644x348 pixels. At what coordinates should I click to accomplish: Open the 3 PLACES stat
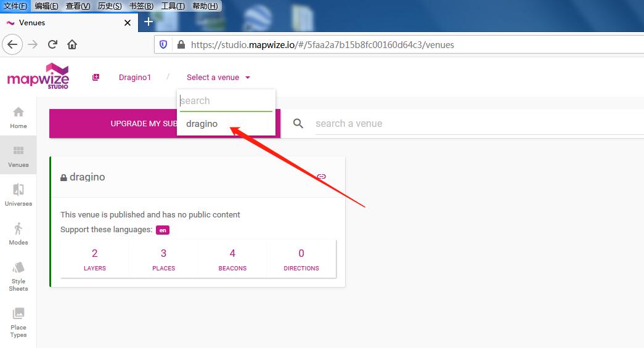tap(163, 259)
